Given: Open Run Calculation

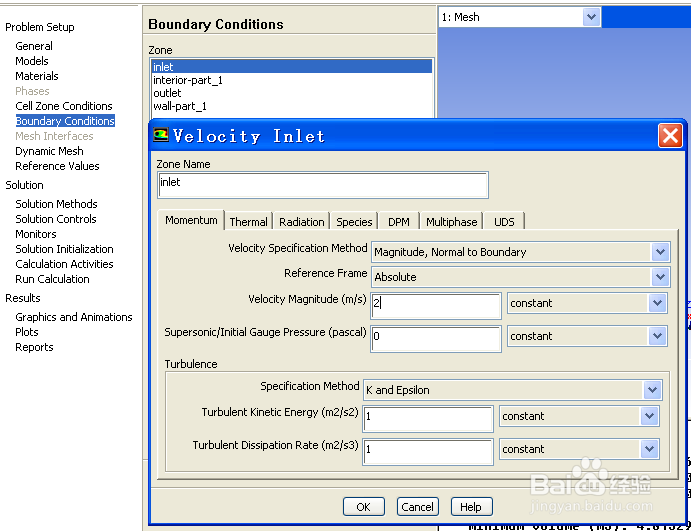Looking at the screenshot, I should [x=52, y=278].
